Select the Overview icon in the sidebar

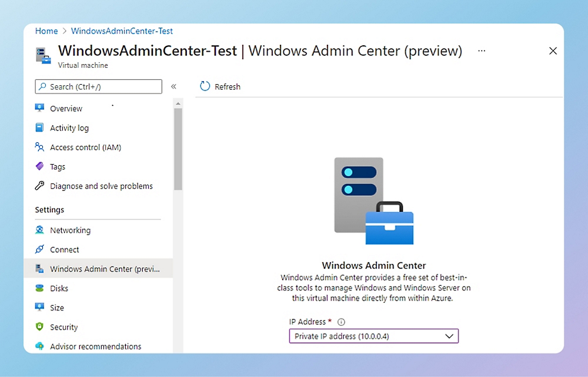click(40, 108)
